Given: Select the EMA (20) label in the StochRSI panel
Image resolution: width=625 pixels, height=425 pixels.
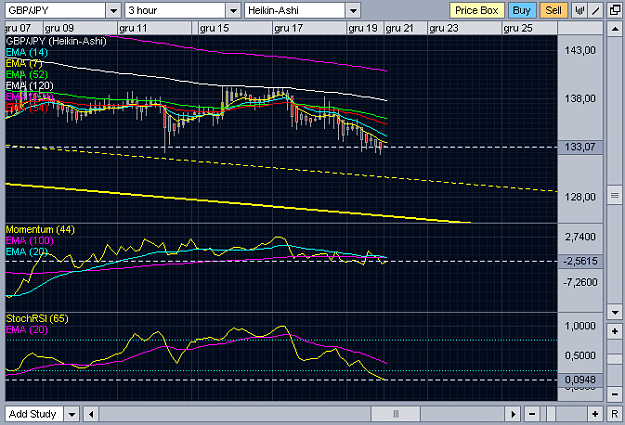Looking at the screenshot, I should click(27, 330).
